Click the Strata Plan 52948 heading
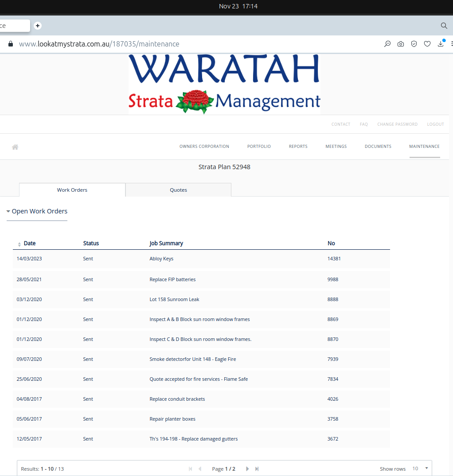The image size is (453, 476). click(224, 167)
